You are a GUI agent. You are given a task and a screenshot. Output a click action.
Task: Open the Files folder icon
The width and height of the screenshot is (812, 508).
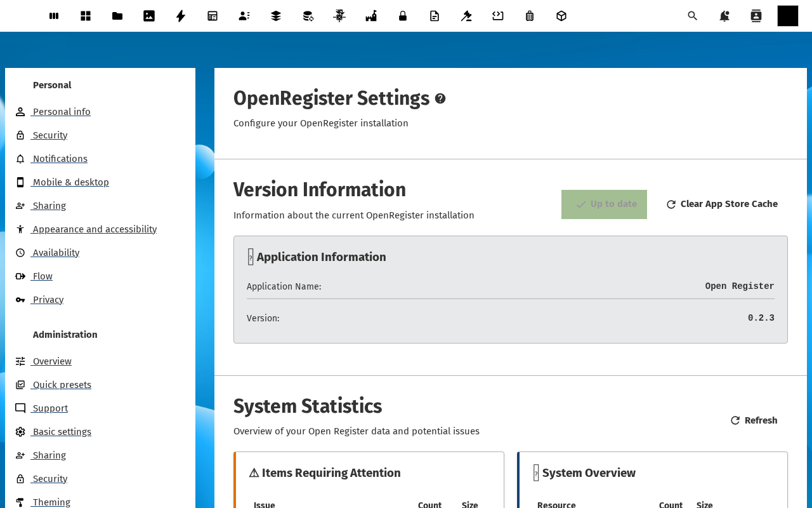click(x=117, y=16)
